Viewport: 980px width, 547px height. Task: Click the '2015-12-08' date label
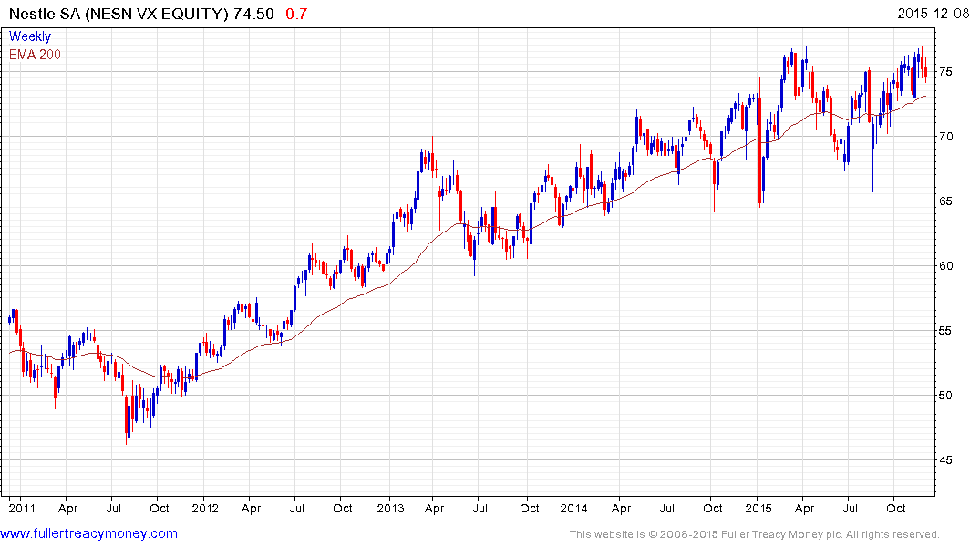tap(934, 13)
